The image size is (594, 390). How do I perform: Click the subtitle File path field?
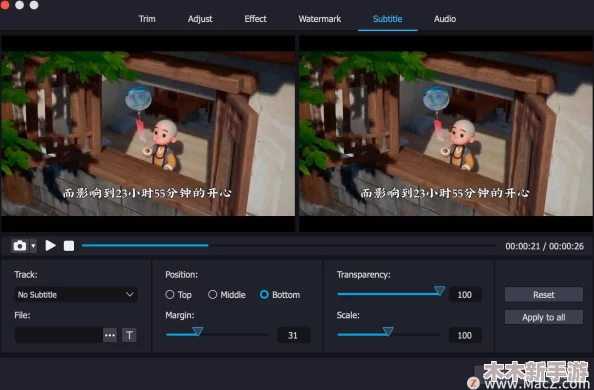click(58, 335)
